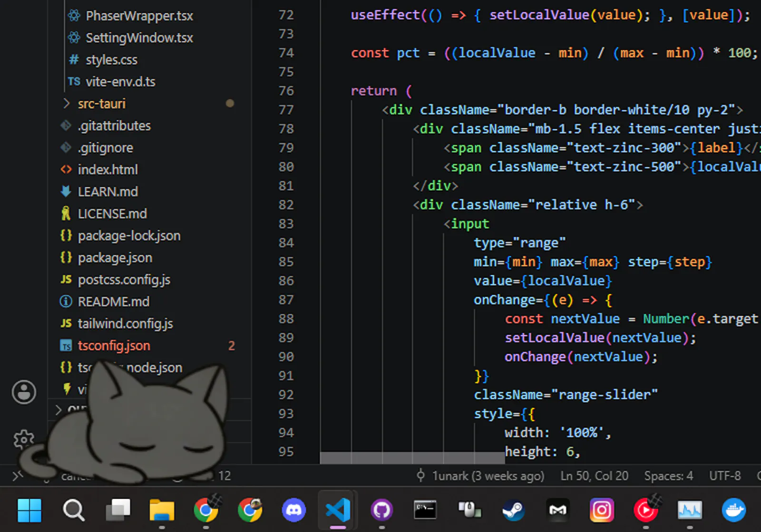Image resolution: width=761 pixels, height=532 pixels.
Task: Click the TS config icon of tsconfig.json
Action: click(x=66, y=346)
